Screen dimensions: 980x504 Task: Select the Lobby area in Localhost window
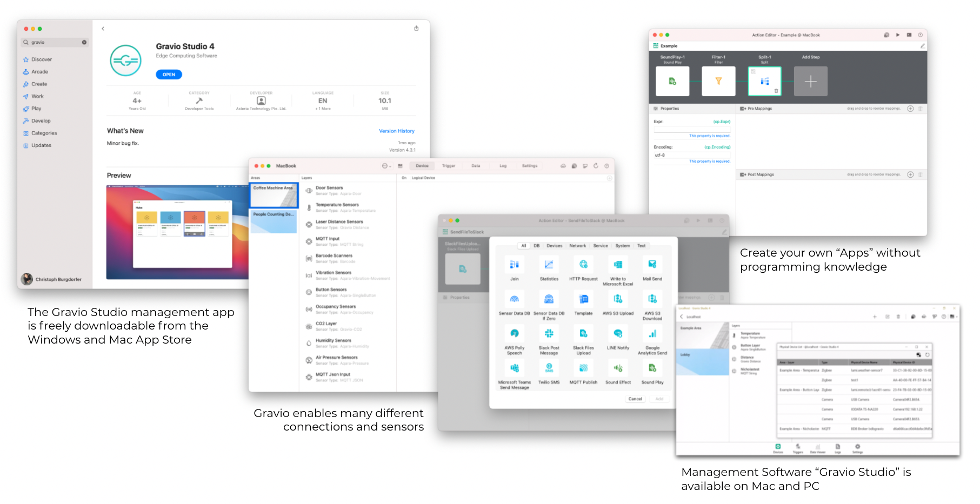(x=703, y=362)
